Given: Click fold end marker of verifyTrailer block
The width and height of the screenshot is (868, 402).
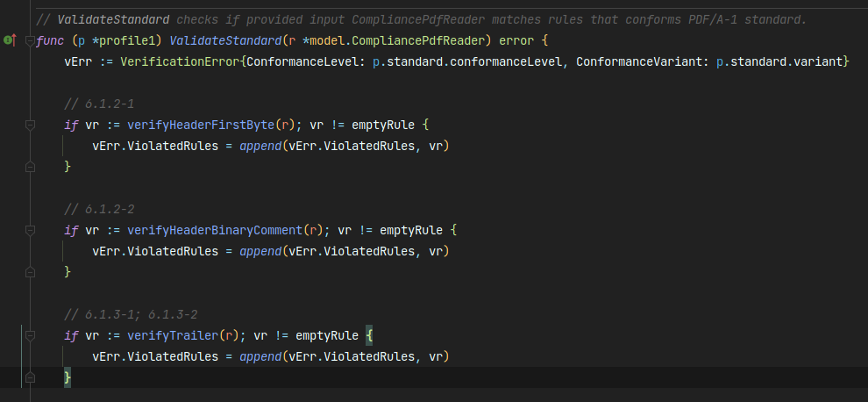Looking at the screenshot, I should (30, 377).
